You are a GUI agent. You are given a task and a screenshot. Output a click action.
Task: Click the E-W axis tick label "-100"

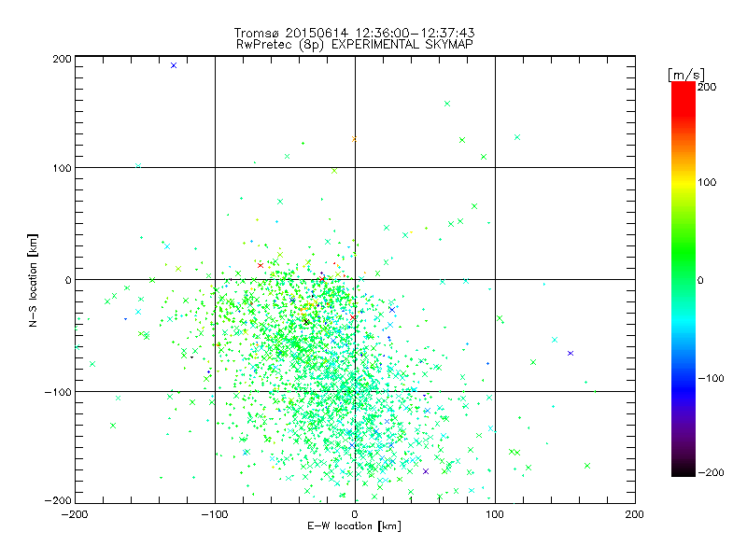[x=215, y=514]
